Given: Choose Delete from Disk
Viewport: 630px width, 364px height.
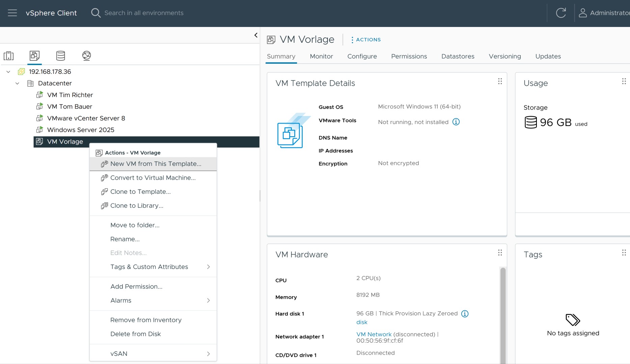Looking at the screenshot, I should click(x=153, y=334).
